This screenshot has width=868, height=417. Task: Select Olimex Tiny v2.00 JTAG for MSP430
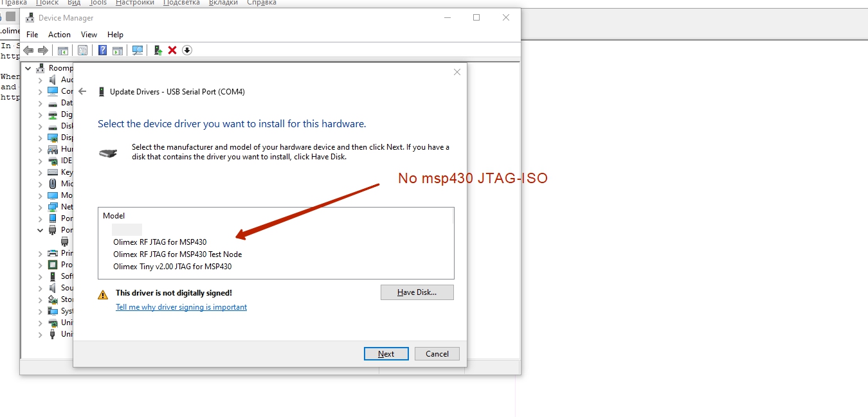172,266
